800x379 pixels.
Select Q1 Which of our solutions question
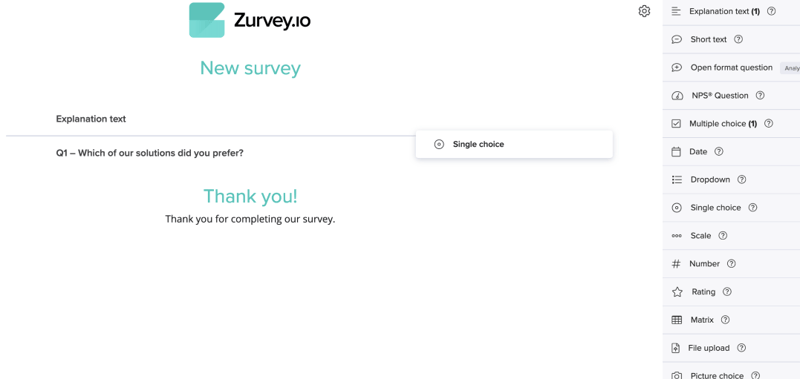tap(149, 153)
